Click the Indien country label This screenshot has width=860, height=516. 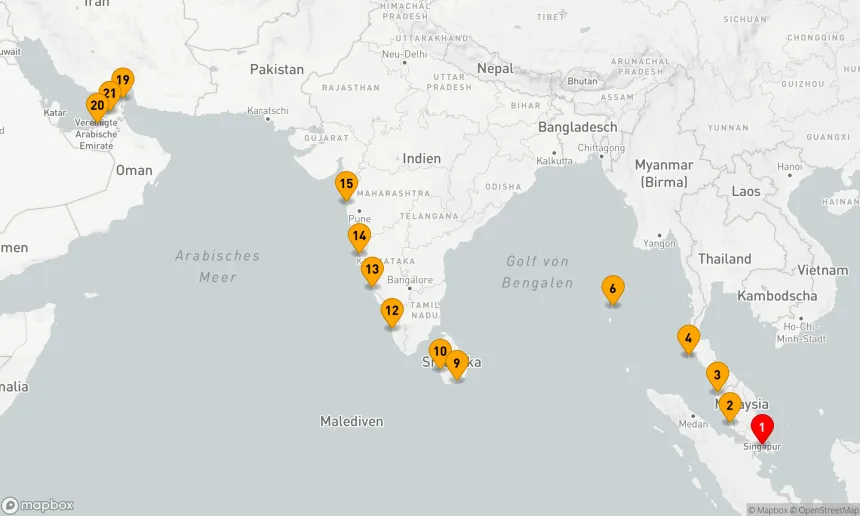coord(421,158)
